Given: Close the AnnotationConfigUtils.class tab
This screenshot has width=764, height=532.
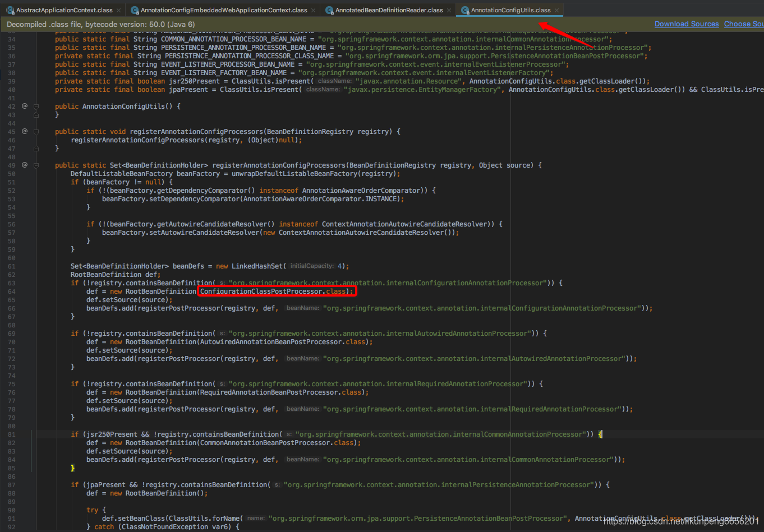Looking at the screenshot, I should 556,10.
